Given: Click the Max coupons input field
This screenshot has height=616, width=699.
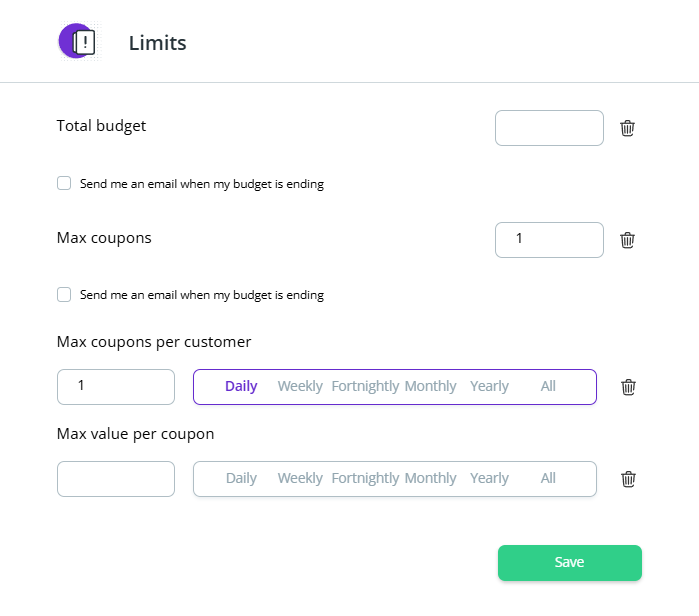Looking at the screenshot, I should click(549, 240).
